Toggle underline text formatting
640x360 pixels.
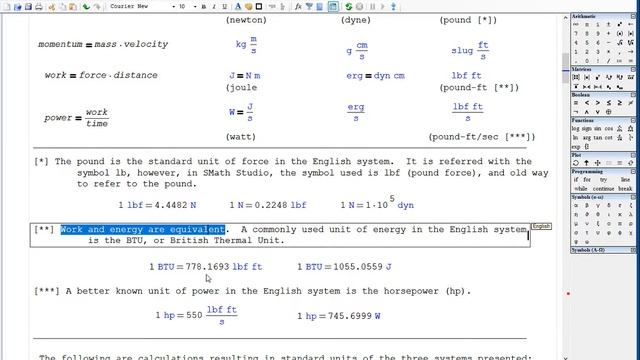[x=224, y=7]
